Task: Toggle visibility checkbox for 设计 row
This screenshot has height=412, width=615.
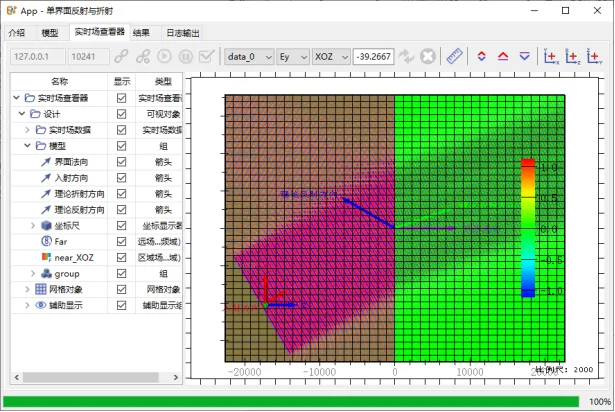Action: click(122, 114)
